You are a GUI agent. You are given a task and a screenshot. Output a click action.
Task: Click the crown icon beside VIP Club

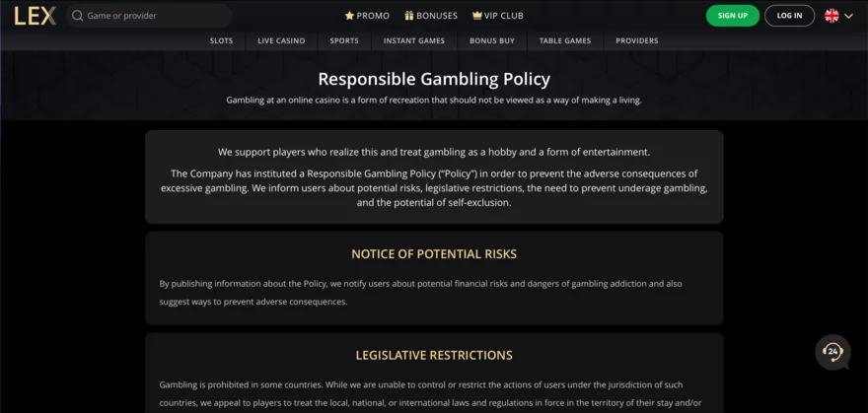(477, 16)
